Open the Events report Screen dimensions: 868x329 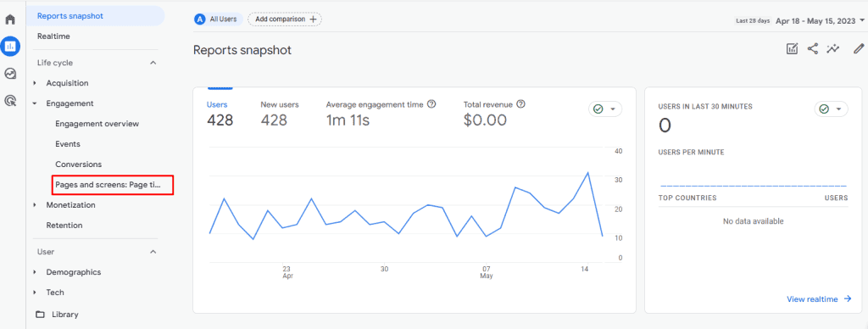[x=68, y=144]
